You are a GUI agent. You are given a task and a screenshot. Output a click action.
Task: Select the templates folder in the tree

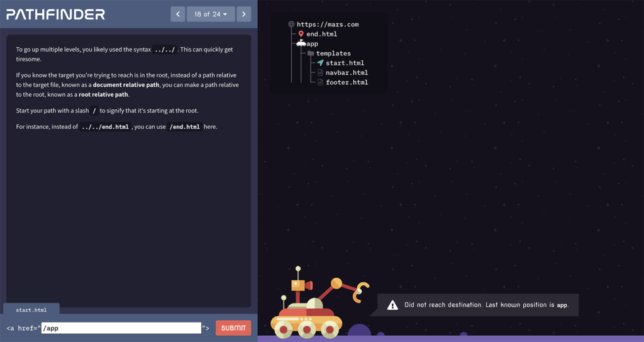point(333,53)
